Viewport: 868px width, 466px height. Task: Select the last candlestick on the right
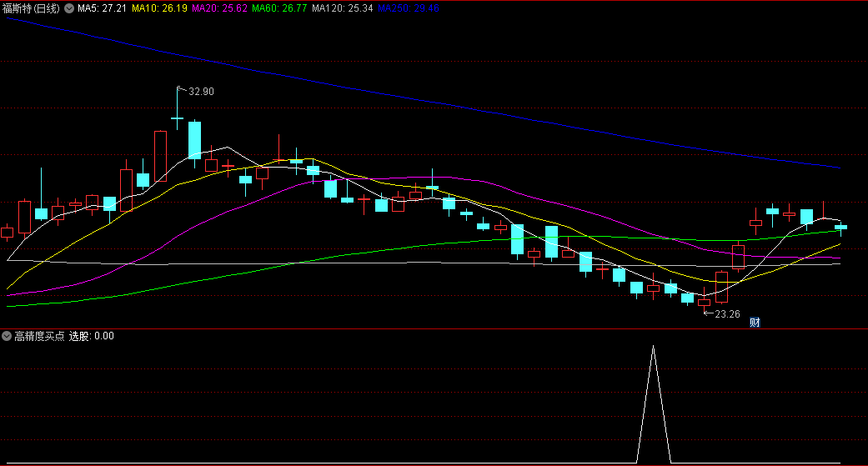[x=840, y=227]
